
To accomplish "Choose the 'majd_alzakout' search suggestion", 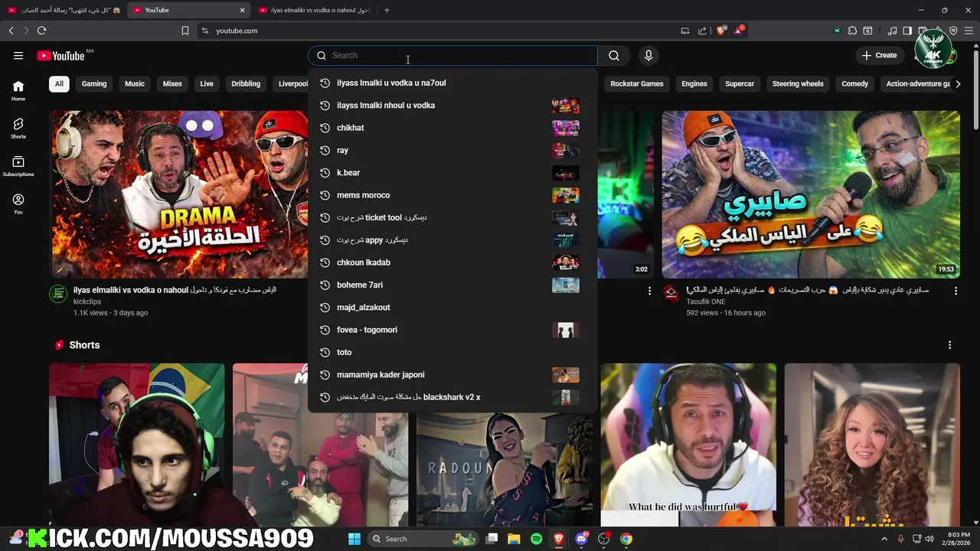I will 452,308.
